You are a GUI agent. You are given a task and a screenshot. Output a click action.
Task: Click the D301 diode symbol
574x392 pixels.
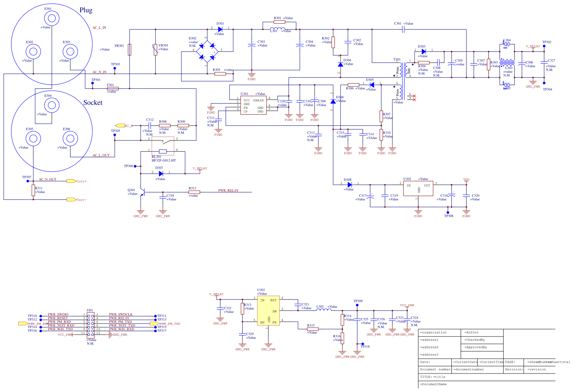[x=220, y=29]
